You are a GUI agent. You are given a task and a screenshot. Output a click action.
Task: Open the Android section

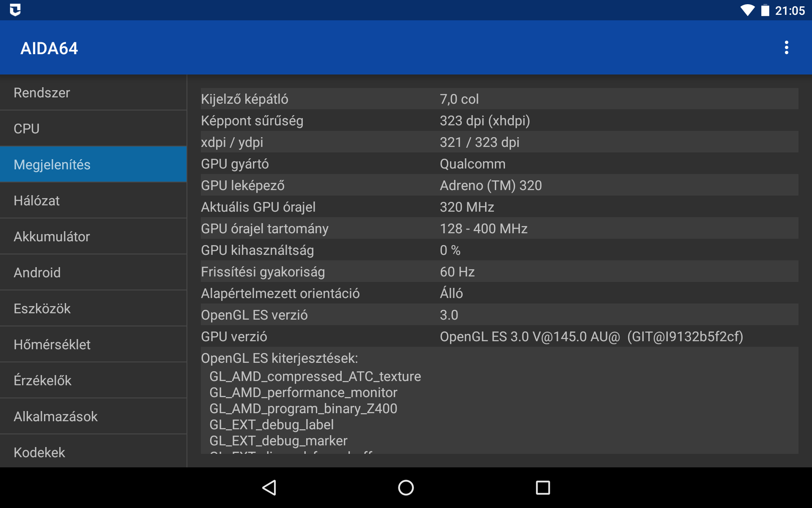93,273
